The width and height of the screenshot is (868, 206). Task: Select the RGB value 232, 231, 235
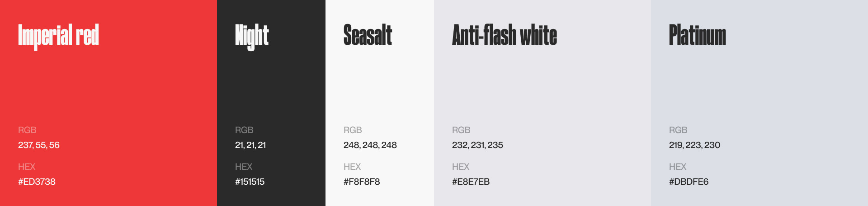pyautogui.click(x=477, y=145)
